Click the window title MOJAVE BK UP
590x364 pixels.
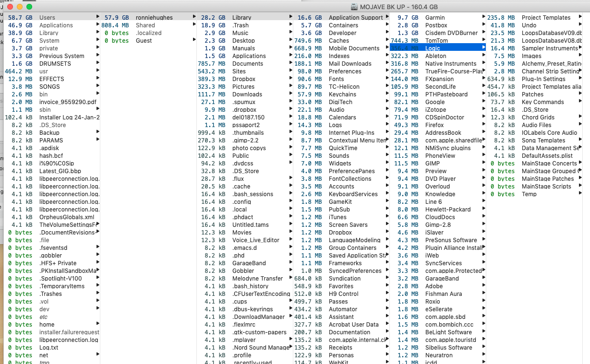[399, 7]
